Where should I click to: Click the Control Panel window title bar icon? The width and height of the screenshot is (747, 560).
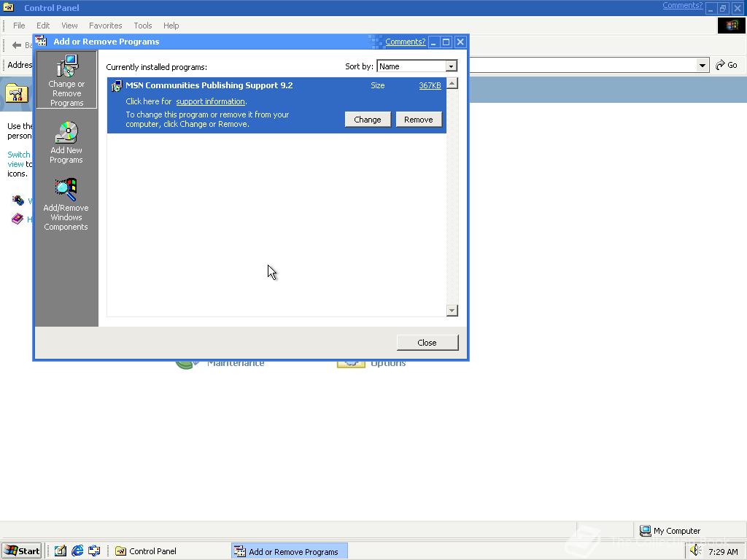tap(9, 7)
